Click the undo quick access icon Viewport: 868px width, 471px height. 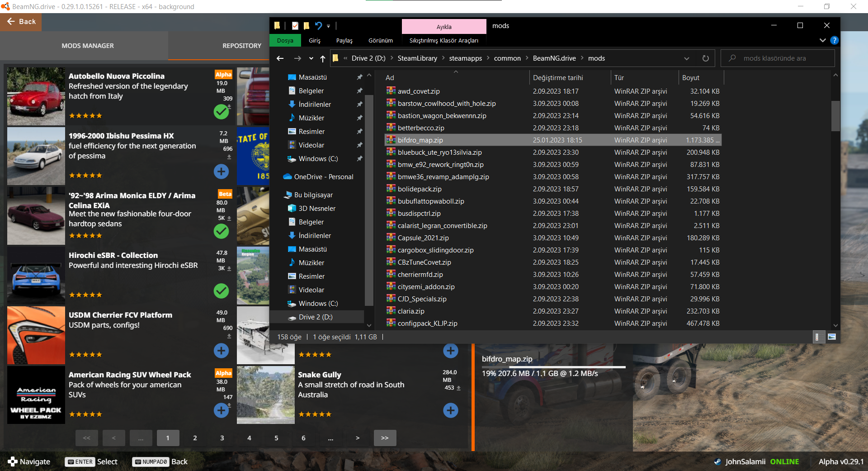318,26
